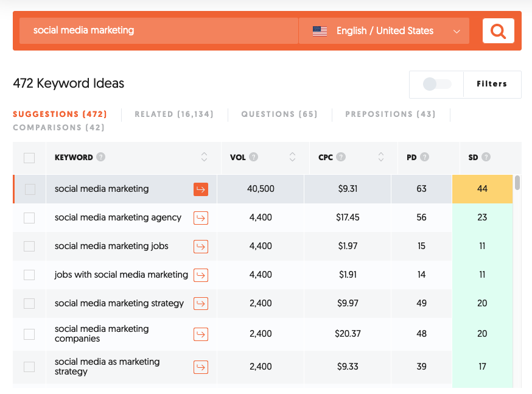Open arrow icon for social media as marketing strategy
The image size is (532, 394).
[x=201, y=367]
